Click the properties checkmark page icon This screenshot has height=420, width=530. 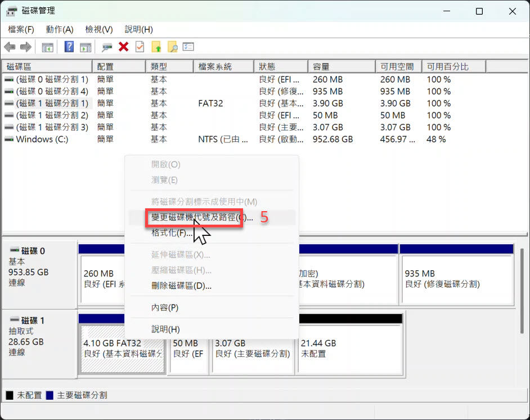coord(140,47)
